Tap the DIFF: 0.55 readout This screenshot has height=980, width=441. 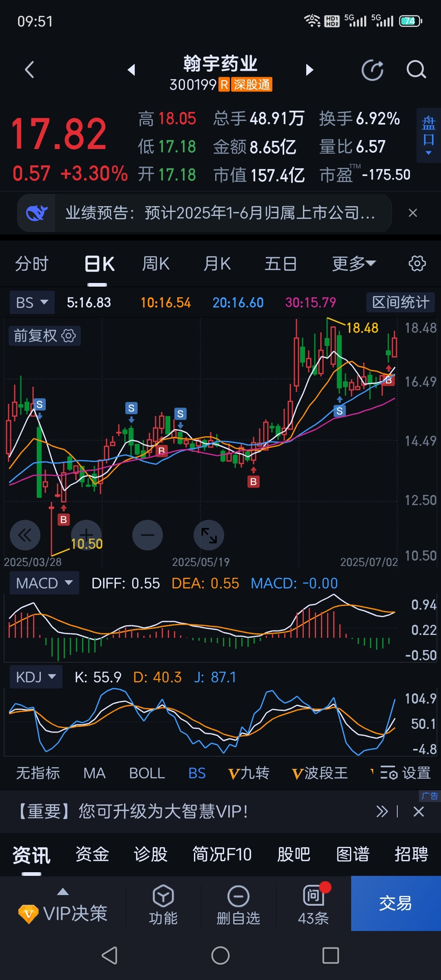[x=126, y=583]
